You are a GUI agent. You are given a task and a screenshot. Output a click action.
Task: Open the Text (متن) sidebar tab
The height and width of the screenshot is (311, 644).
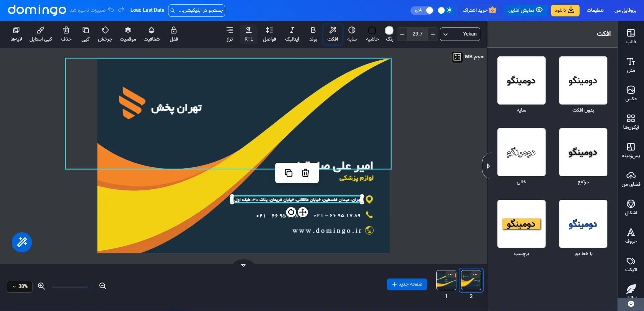pyautogui.click(x=631, y=65)
